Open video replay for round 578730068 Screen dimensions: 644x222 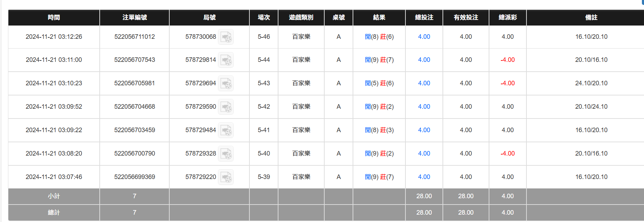pos(226,37)
